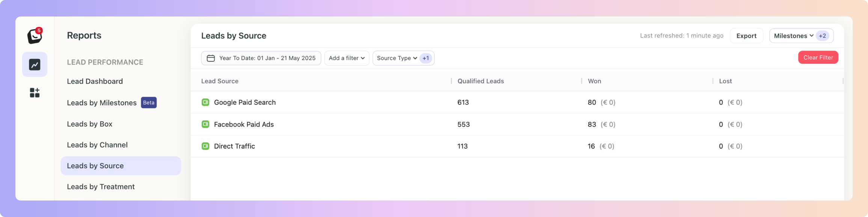This screenshot has width=868, height=217.
Task: Click green source icon beside Facebook Paid Ads
Action: tap(205, 124)
